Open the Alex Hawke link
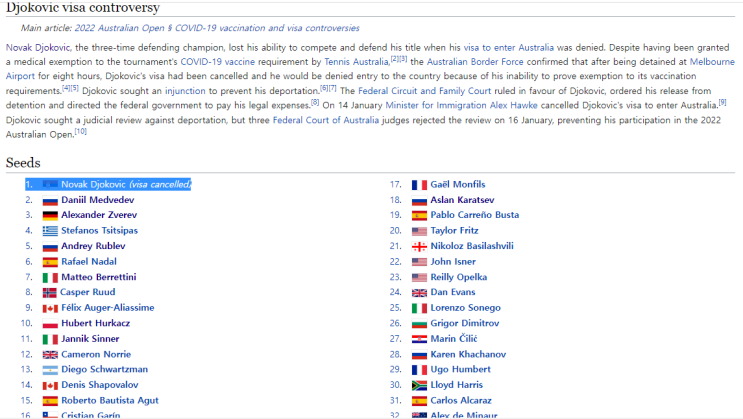 (514, 105)
